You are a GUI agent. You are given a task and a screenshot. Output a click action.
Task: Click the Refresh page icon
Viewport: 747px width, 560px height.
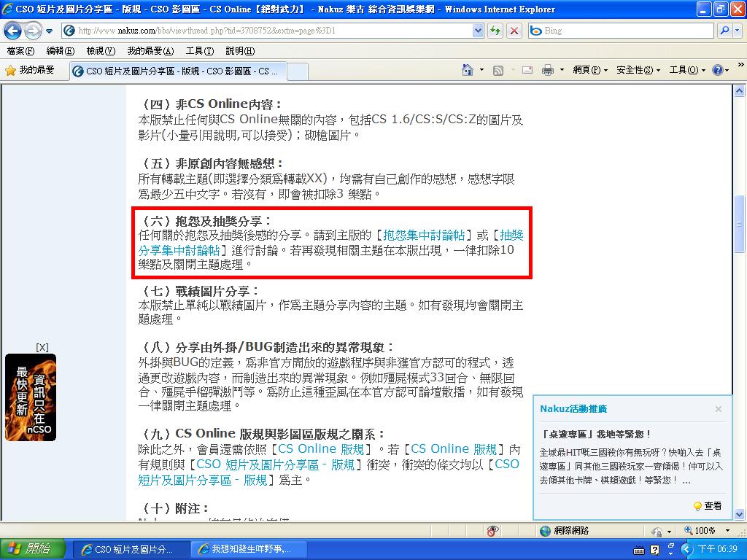[495, 31]
